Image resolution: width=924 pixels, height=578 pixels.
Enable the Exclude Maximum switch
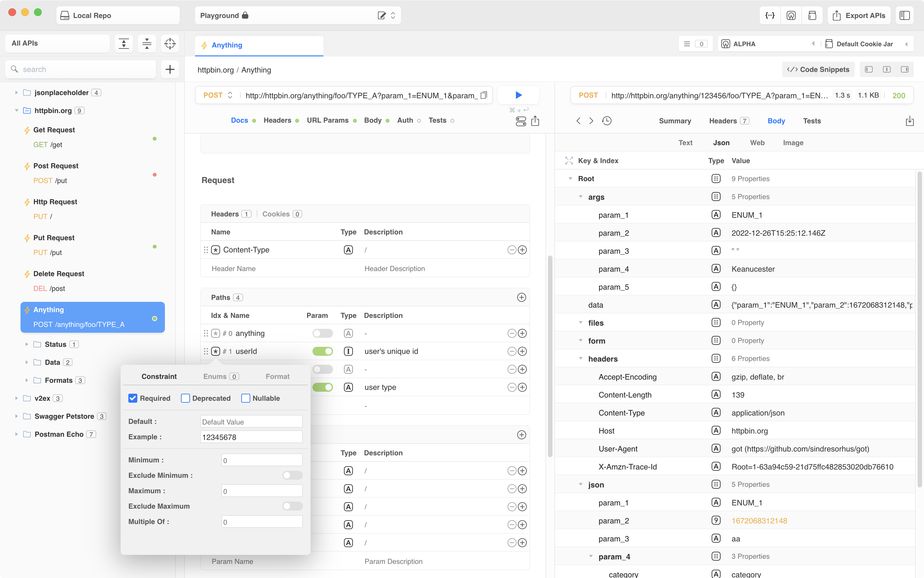coord(293,506)
